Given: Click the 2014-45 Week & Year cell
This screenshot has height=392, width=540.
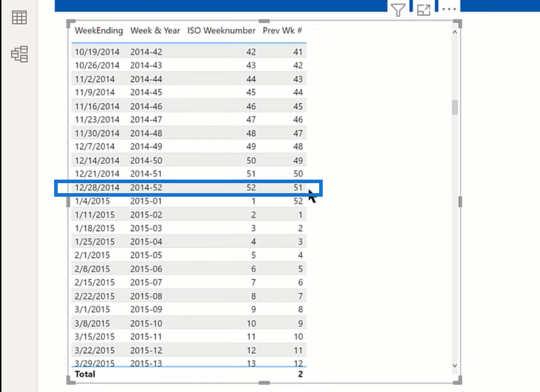Looking at the screenshot, I should (146, 93).
